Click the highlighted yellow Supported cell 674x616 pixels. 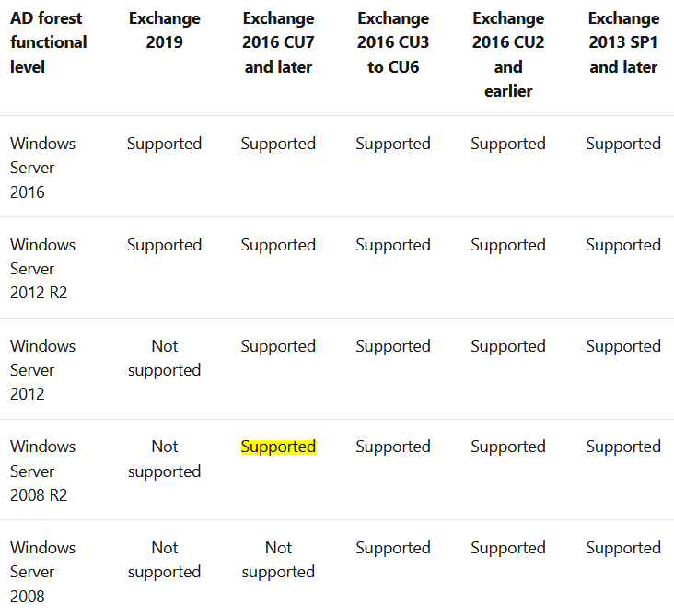(279, 447)
